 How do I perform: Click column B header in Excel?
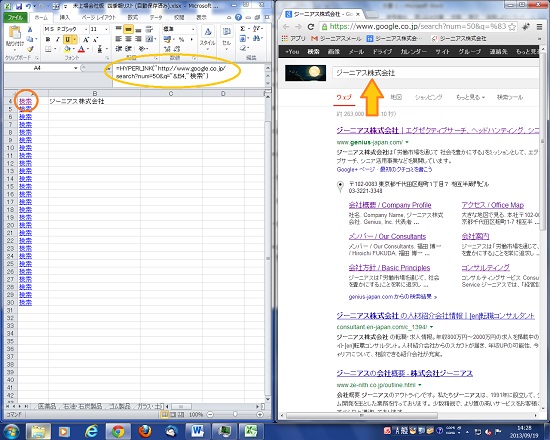(94, 93)
